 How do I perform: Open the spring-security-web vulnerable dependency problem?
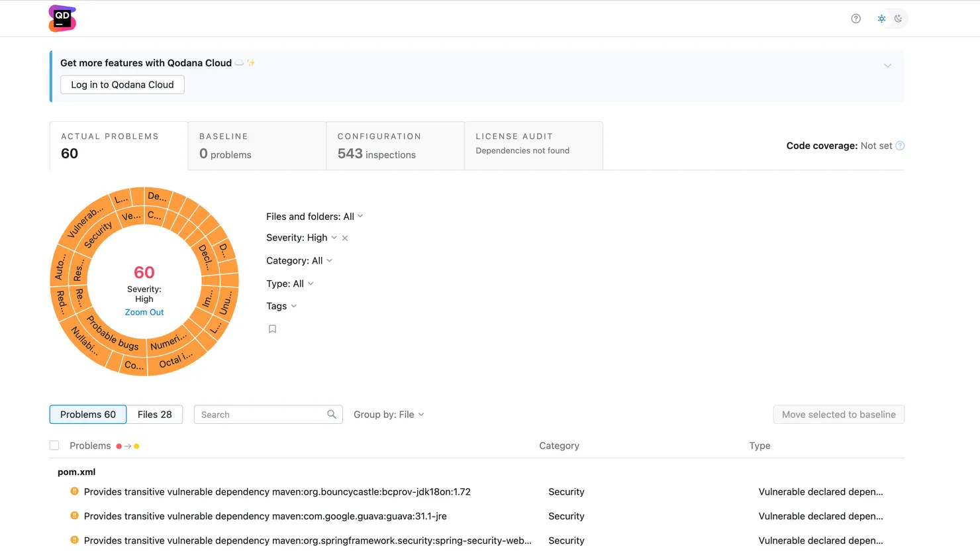(307, 540)
